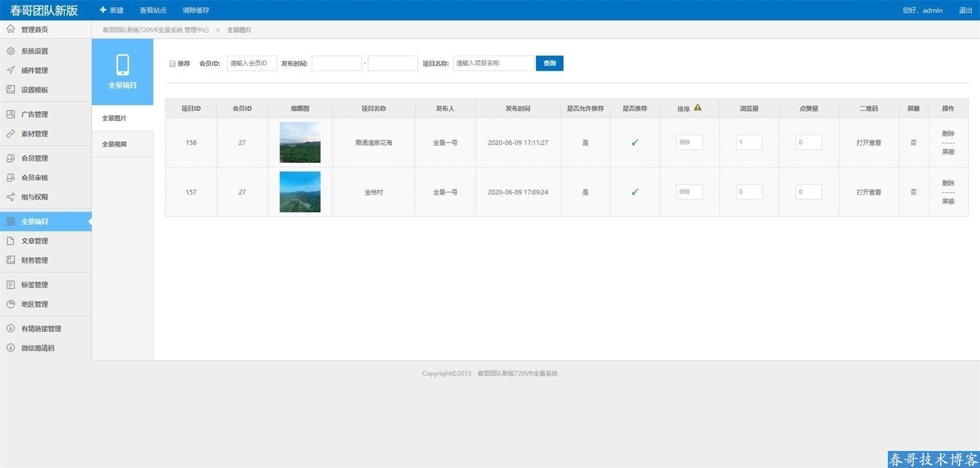Toggle the recommended checkmark for 金桔村
Screen dimensions: 980x468
pyautogui.click(x=634, y=192)
